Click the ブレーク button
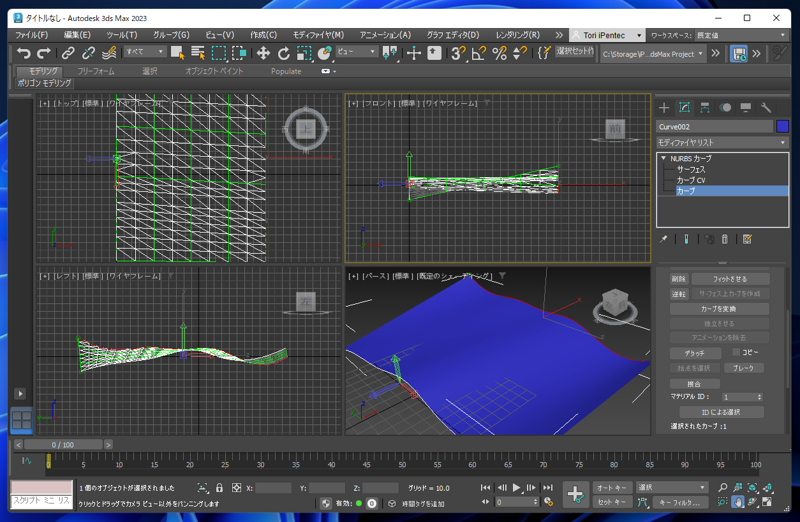This screenshot has height=522, width=800. (743, 368)
